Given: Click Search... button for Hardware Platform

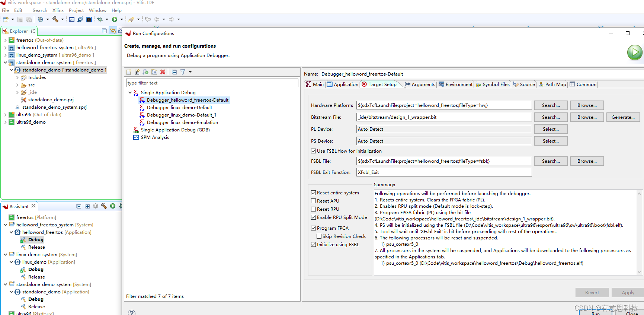Looking at the screenshot, I should click(x=551, y=105).
